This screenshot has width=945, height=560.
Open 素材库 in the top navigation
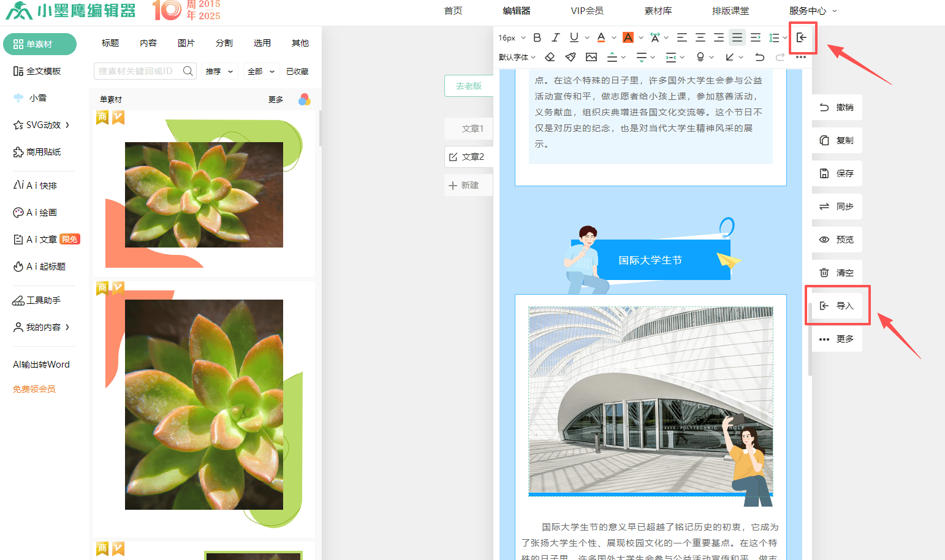pos(658,11)
